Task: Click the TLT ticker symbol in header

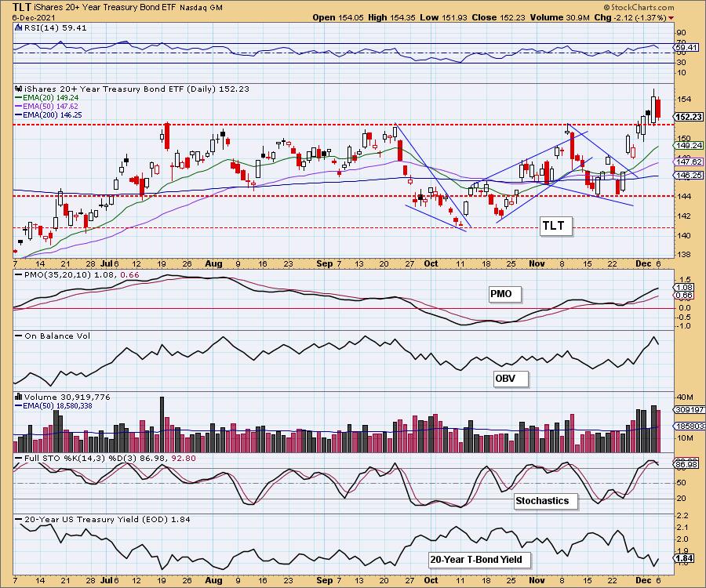Action: (22, 7)
